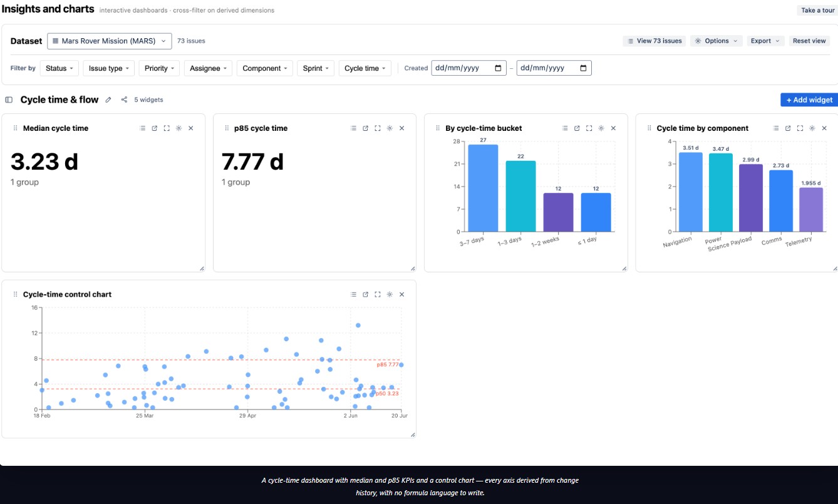Image resolution: width=838 pixels, height=504 pixels.
Task: Add a new widget
Action: (x=809, y=100)
